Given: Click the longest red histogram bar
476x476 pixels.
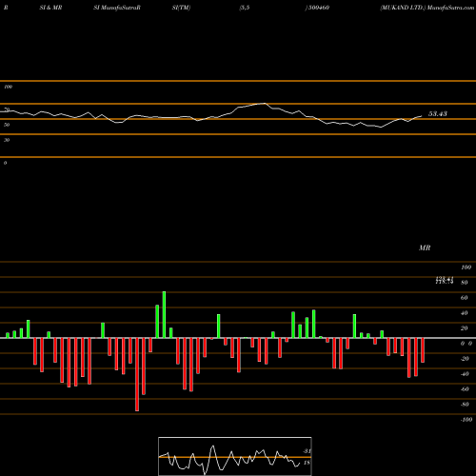Looking at the screenshot, I should [x=137, y=374].
